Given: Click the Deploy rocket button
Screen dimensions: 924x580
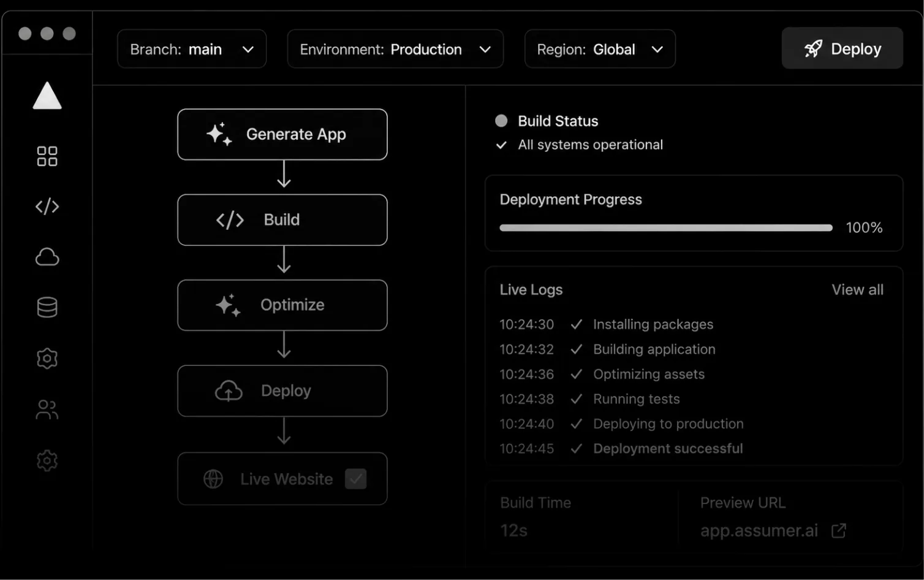Looking at the screenshot, I should (842, 48).
